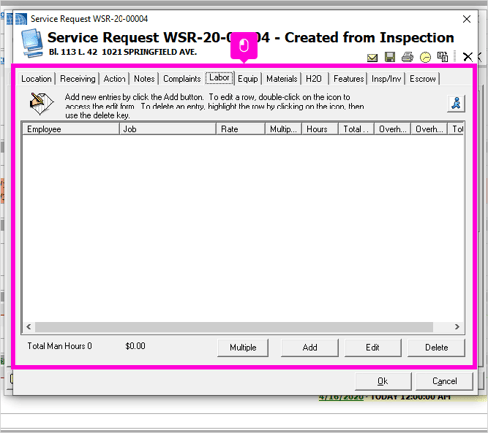Click the Add button
This screenshot has height=433, width=488.
coord(310,348)
